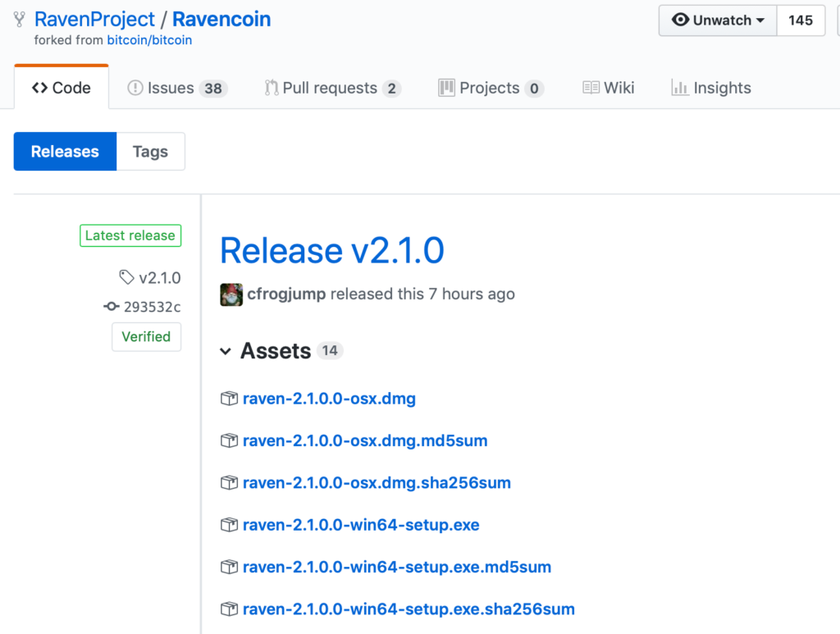Download raven-2.1.0.0-win64-setup.exe
This screenshot has width=840, height=634.
click(361, 525)
